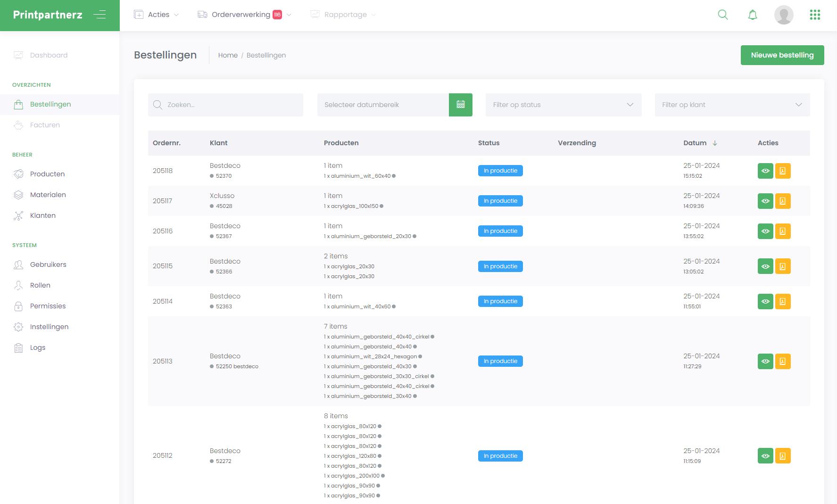
Task: Open the calendar date picker button
Action: (460, 105)
